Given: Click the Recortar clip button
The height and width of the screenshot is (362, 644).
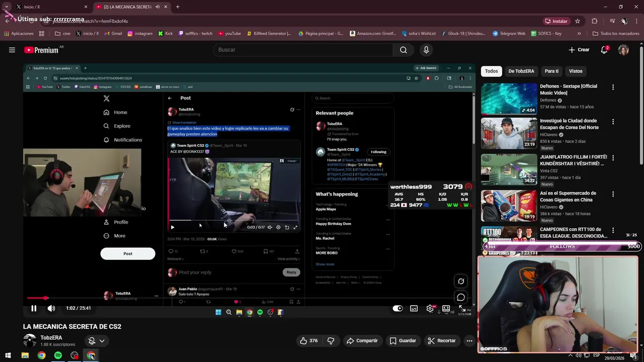Looking at the screenshot, I should 441,340.
